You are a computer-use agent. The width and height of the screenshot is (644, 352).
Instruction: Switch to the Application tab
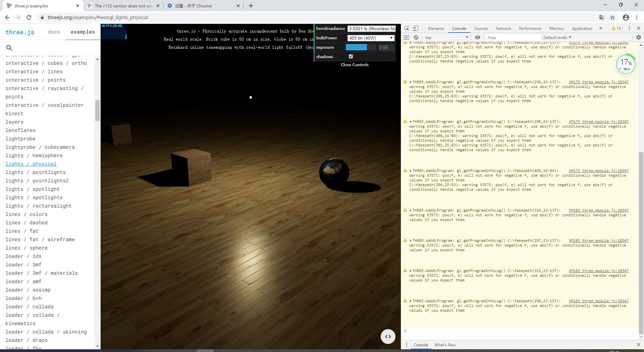click(582, 29)
